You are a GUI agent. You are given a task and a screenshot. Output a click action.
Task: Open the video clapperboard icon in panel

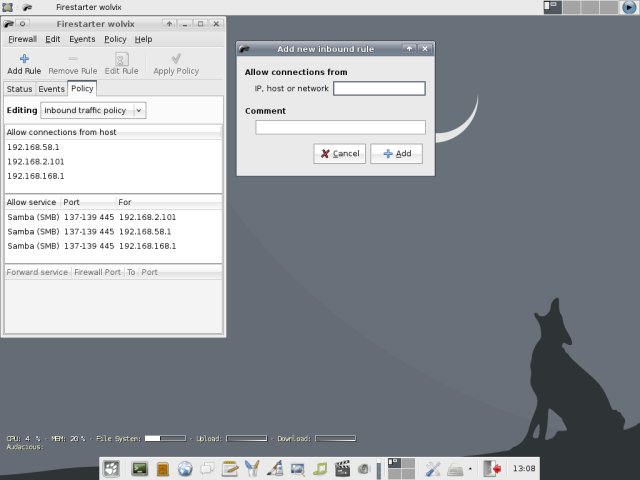(343, 468)
